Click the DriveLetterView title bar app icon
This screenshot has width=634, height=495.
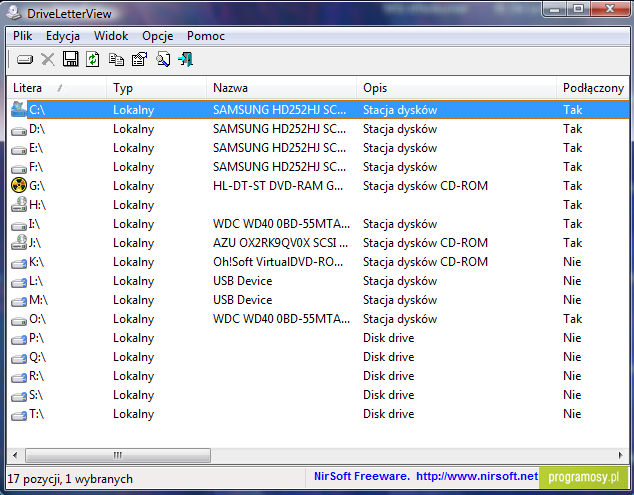[14, 13]
